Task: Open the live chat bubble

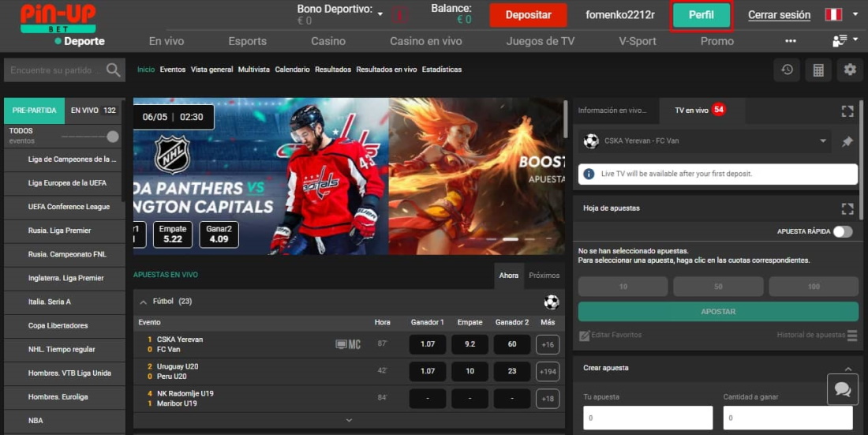Action: point(843,389)
